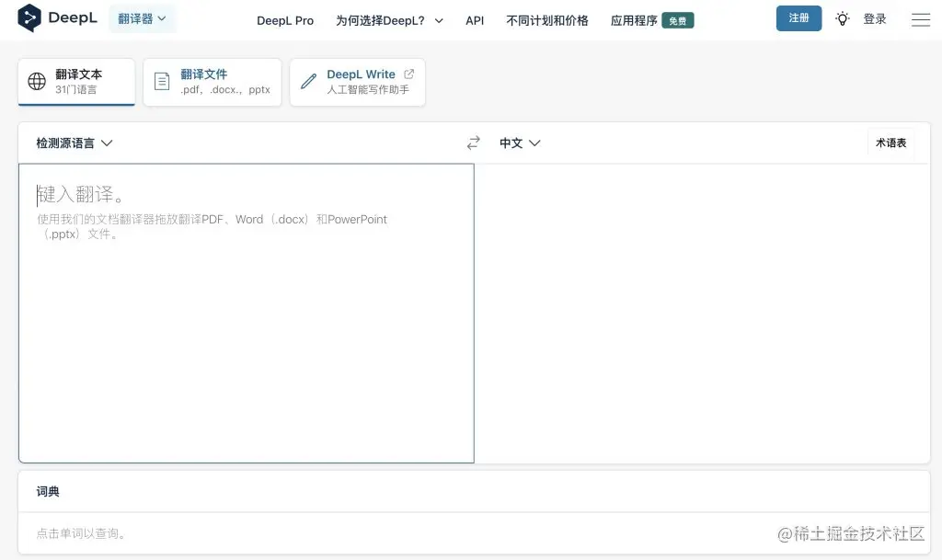Click the .pdf, .docx, pptx format text
This screenshot has width=942, height=560.
(225, 89)
